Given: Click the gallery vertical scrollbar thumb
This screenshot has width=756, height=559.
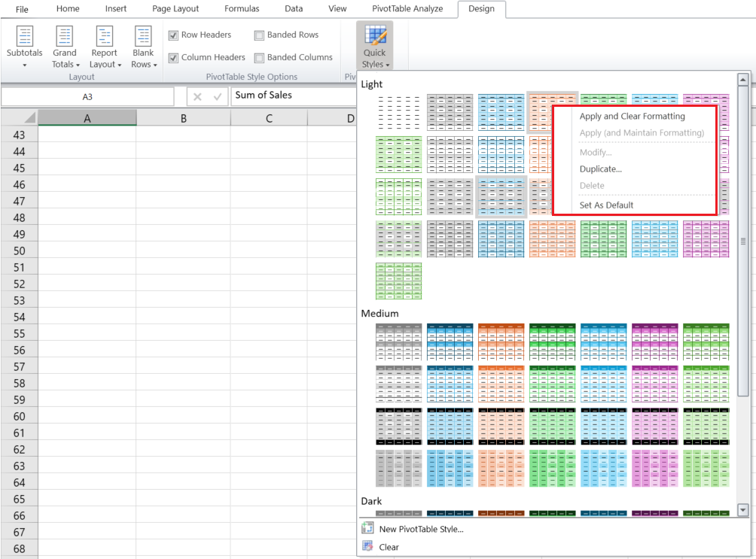Looking at the screenshot, I should click(743, 241).
